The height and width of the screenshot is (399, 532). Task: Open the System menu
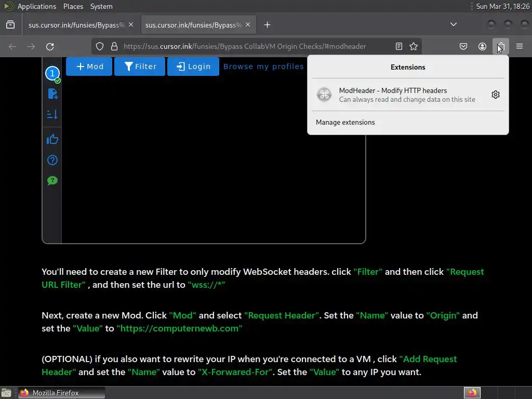(x=101, y=6)
